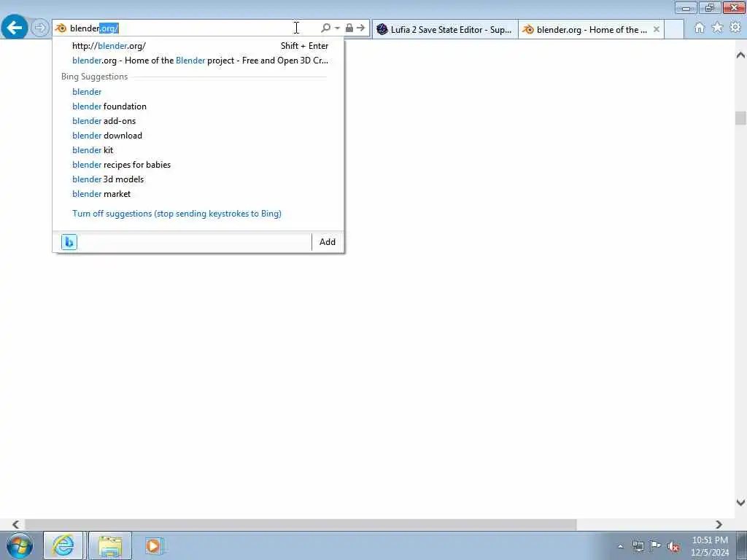The height and width of the screenshot is (560, 747).
Task: Click the Show desktop button
Action: pos(742,545)
